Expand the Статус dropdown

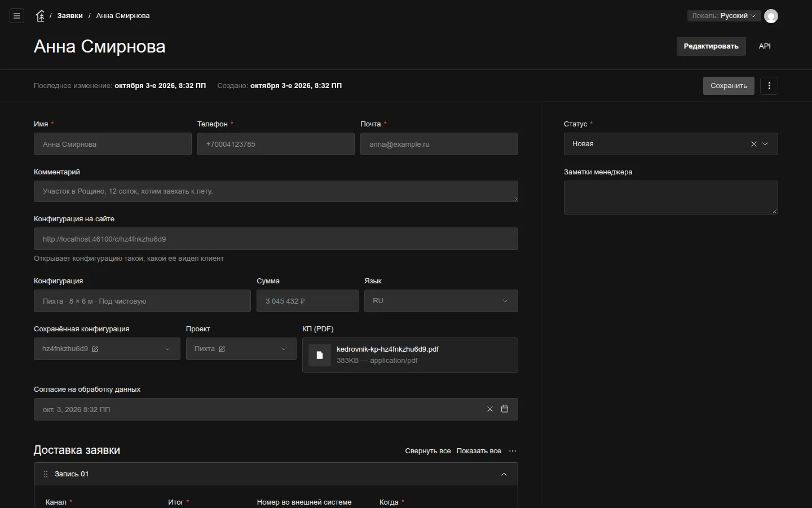coord(765,144)
